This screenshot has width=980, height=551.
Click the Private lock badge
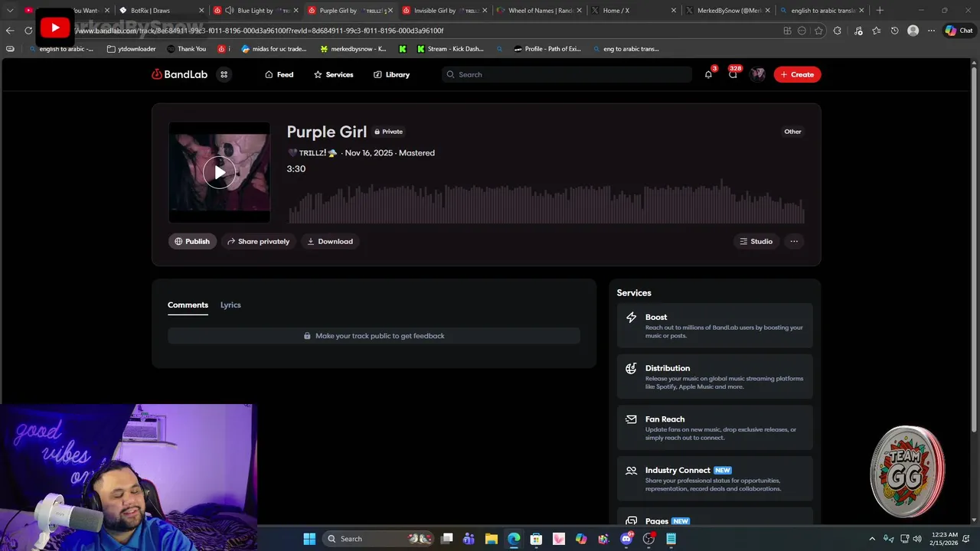(389, 132)
